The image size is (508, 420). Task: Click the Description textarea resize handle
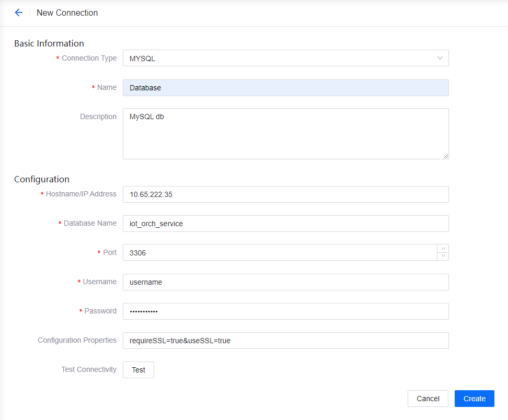[x=446, y=155]
